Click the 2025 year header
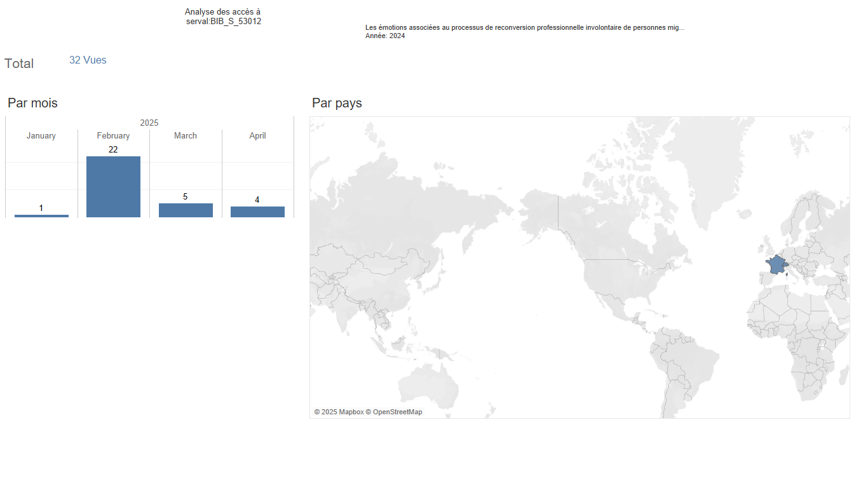 149,123
